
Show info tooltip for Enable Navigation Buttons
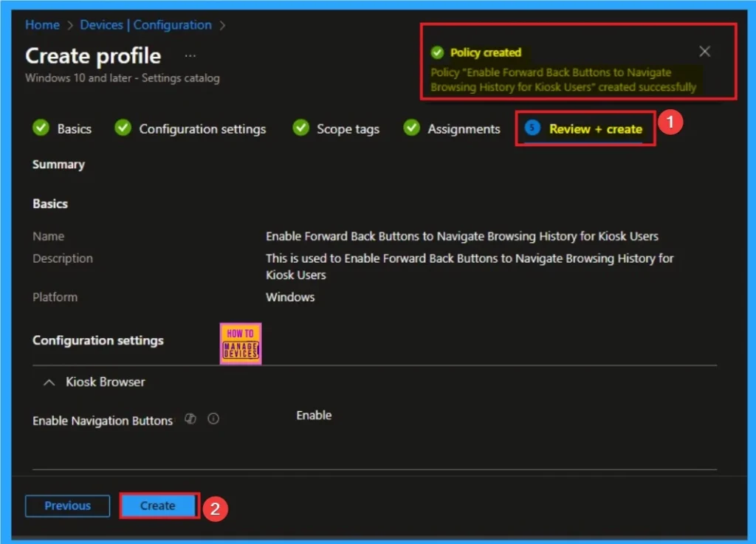click(x=213, y=419)
